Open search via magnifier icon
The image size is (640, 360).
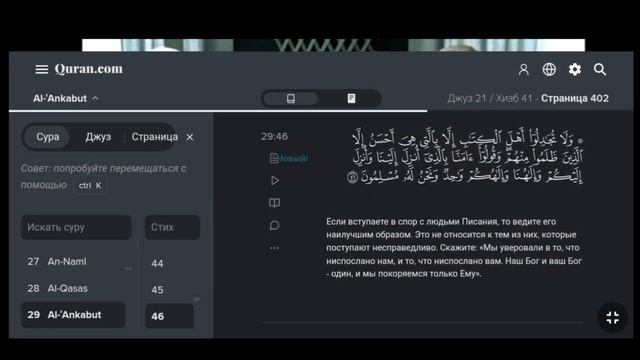point(600,69)
